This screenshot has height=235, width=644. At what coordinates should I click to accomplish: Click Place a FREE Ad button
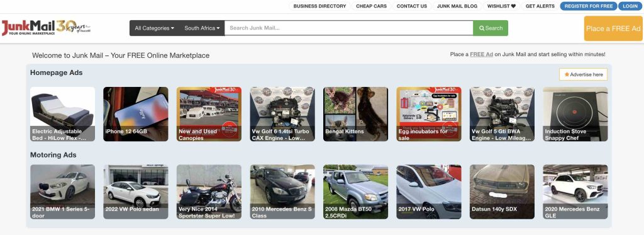[613, 28]
